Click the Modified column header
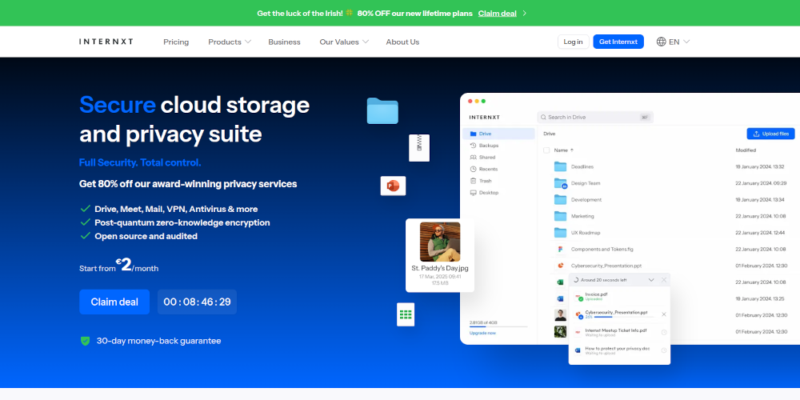This screenshot has width=800, height=400. coord(745,151)
